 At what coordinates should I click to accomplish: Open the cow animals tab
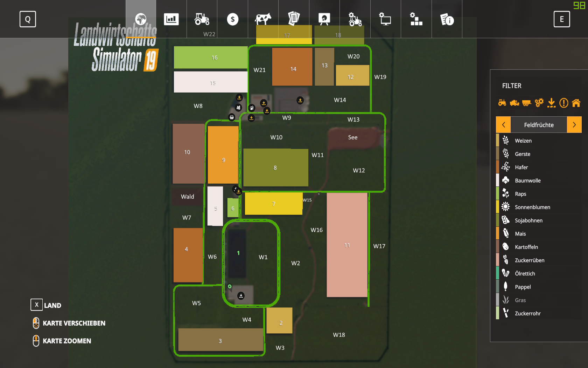263,19
